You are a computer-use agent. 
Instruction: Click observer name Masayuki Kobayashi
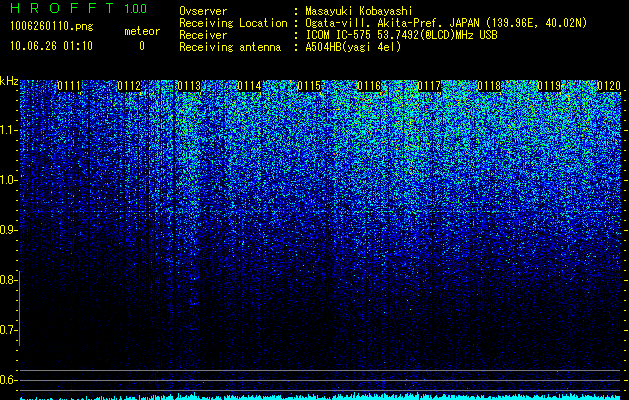[x=359, y=11]
